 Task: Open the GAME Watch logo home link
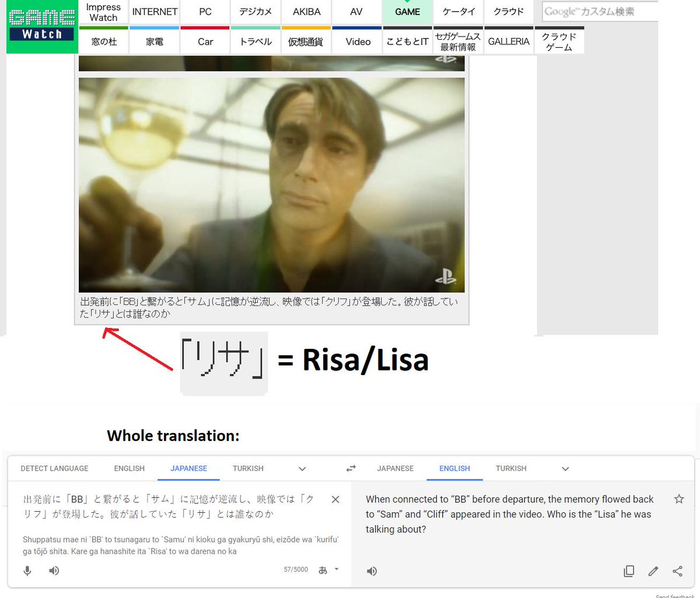(41, 26)
